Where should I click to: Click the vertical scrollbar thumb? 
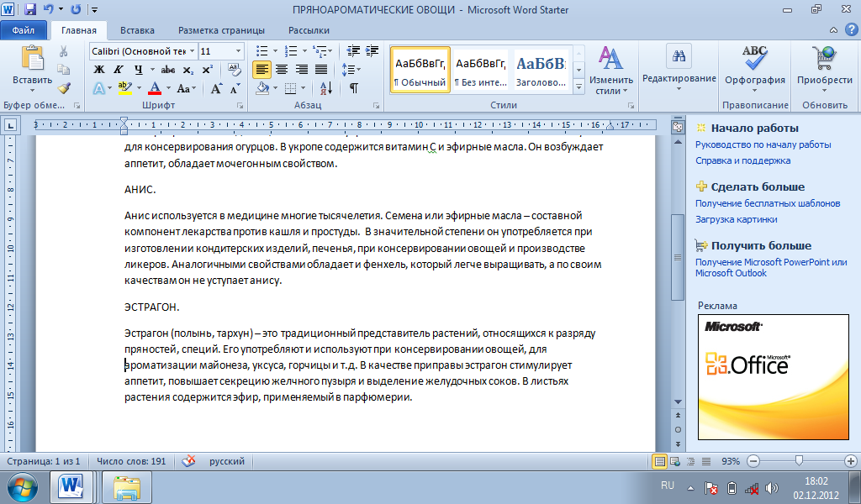[678, 257]
